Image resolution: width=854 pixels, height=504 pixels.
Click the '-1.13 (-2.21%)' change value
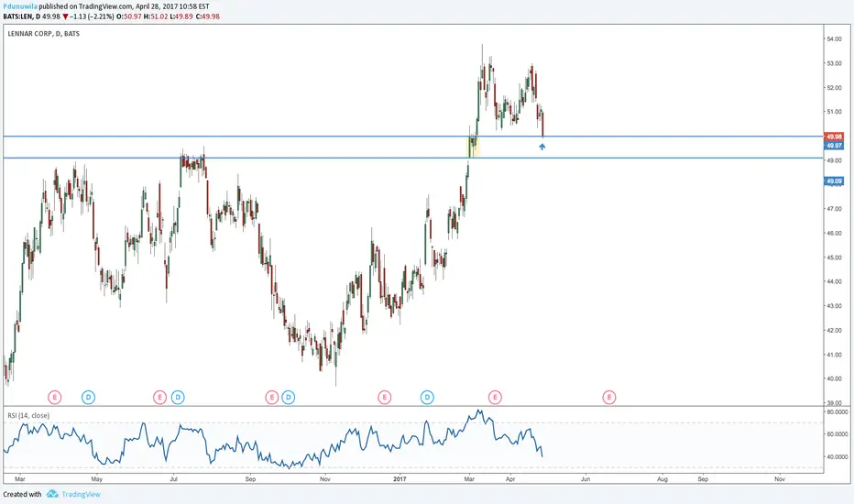point(92,16)
